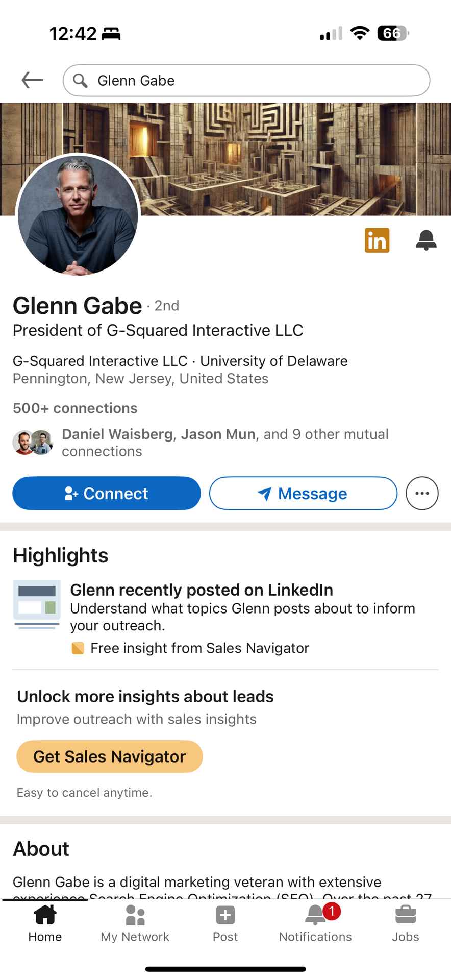View Glenn Gabe's profile photo
The image size is (451, 980).
tap(78, 215)
